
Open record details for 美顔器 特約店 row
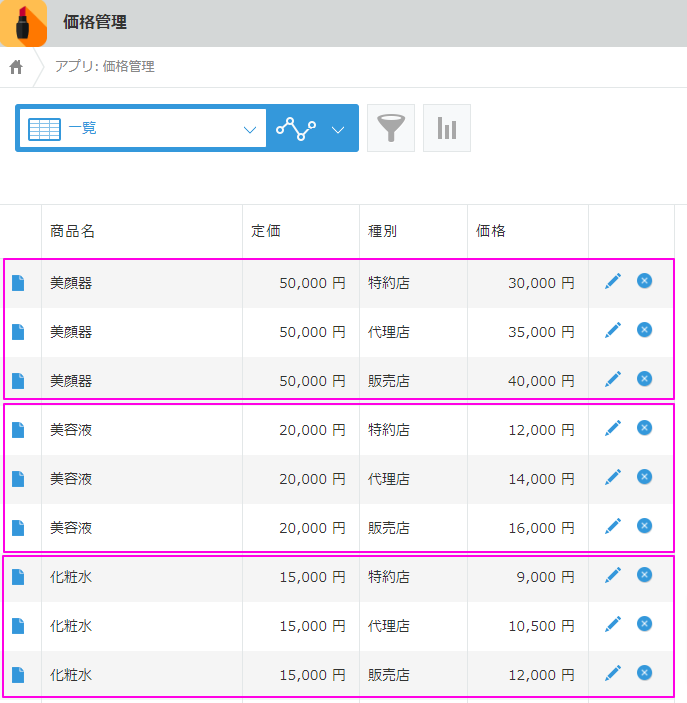[x=18, y=283]
